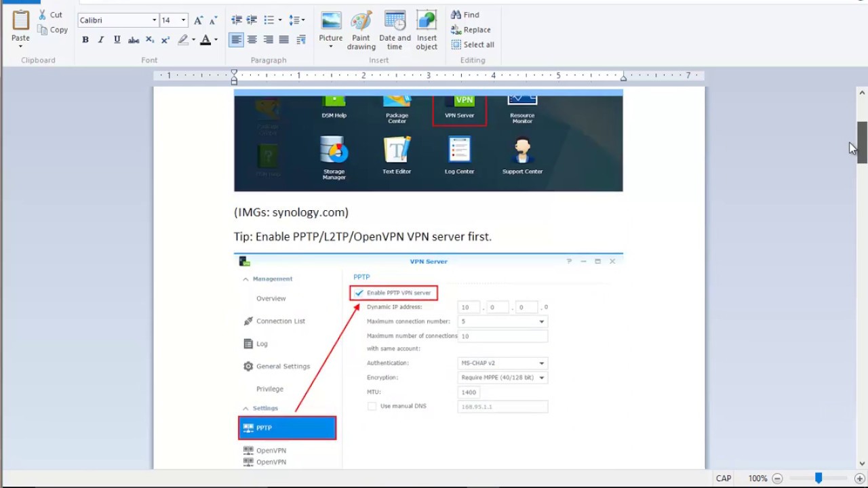Click Select all in Editing group
This screenshot has height=488, width=868.
coord(472,45)
